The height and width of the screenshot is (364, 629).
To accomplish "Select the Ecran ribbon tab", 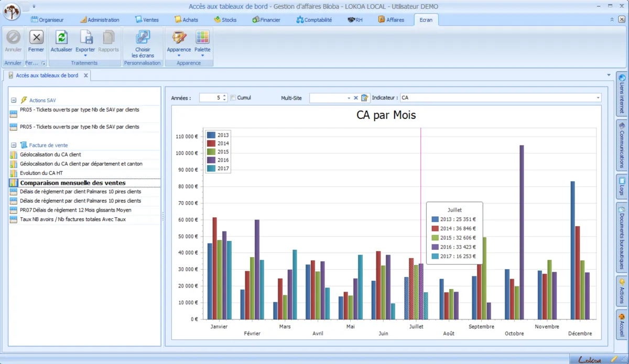I will [426, 20].
